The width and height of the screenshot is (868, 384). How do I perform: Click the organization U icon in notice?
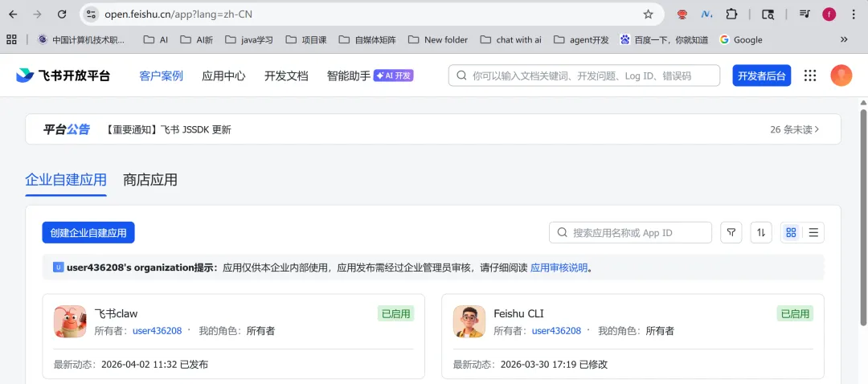click(x=58, y=268)
